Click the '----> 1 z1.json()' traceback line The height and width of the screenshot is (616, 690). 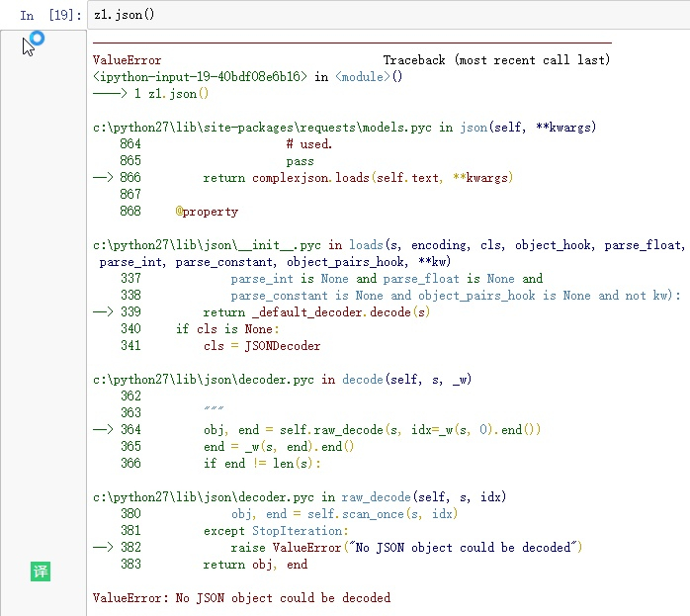click(x=150, y=94)
